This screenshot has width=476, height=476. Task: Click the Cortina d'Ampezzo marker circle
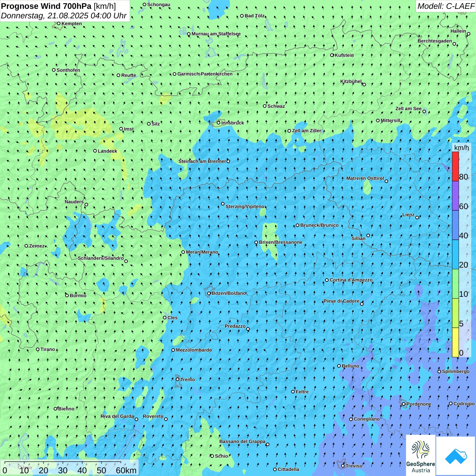327,280
